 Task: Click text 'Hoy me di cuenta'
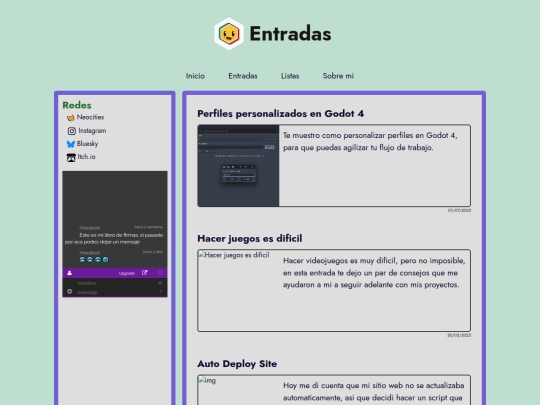coord(313,385)
